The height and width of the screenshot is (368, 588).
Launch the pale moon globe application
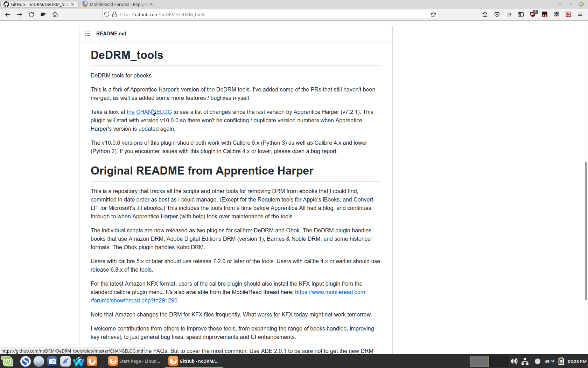click(39, 361)
